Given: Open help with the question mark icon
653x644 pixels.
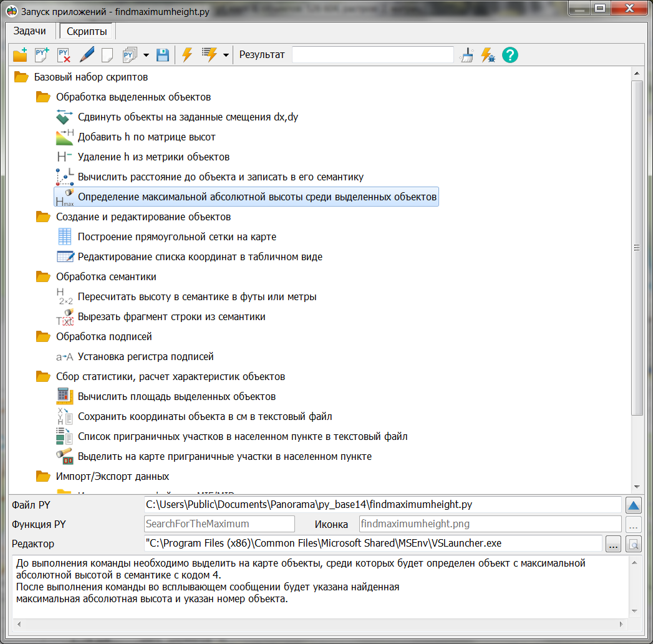Looking at the screenshot, I should click(x=510, y=55).
